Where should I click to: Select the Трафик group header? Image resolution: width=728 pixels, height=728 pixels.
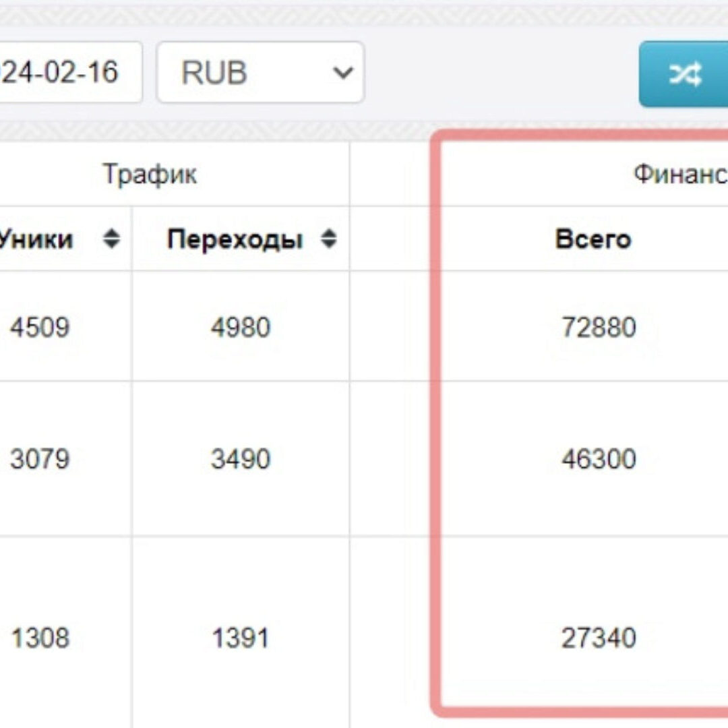150,175
